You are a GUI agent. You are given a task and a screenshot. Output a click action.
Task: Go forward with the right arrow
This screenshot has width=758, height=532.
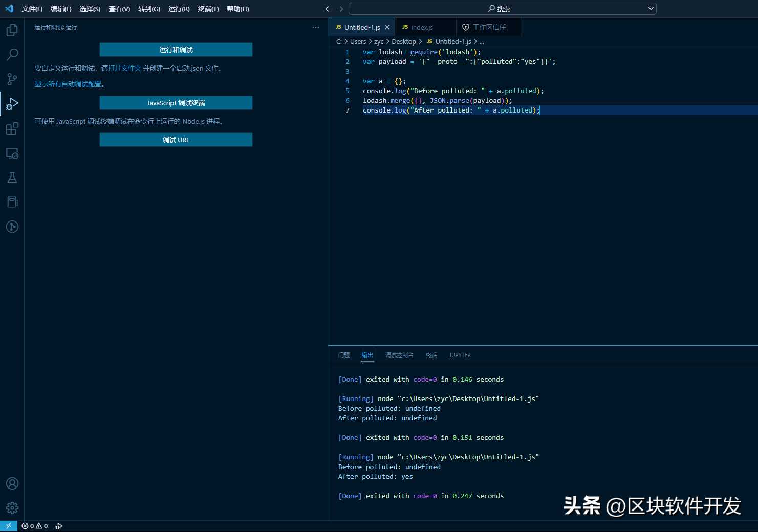(340, 9)
